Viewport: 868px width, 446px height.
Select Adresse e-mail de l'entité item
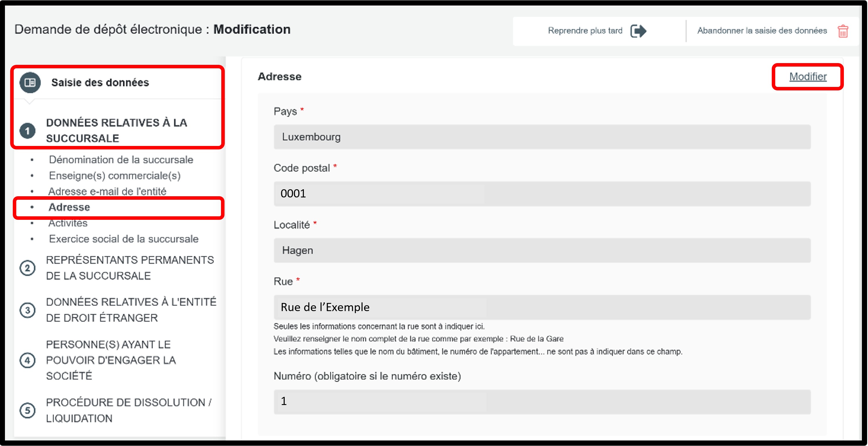[x=107, y=191]
